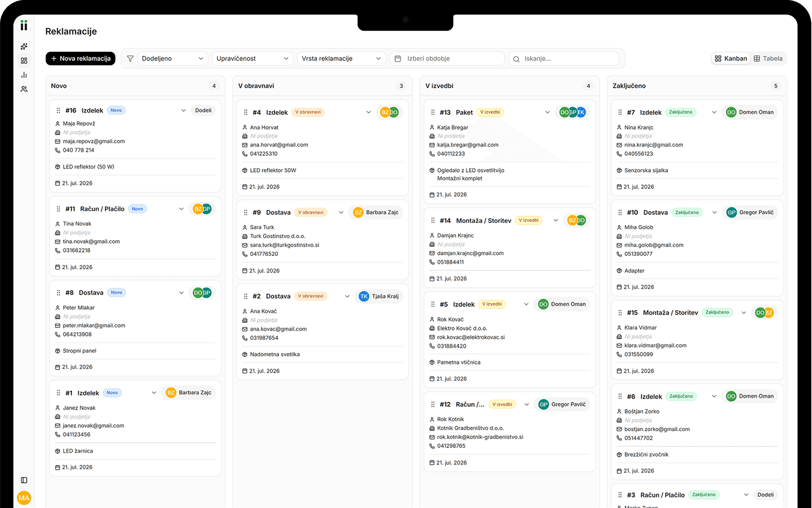Click the avatars on card #14
This screenshot has height=508, width=812.
pyautogui.click(x=576, y=220)
